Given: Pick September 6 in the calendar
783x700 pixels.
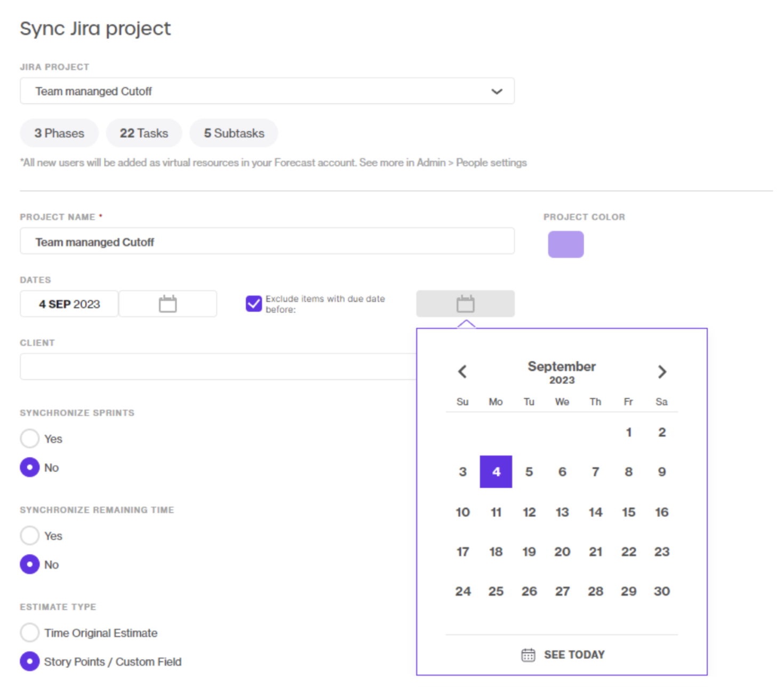Looking at the screenshot, I should pos(562,472).
